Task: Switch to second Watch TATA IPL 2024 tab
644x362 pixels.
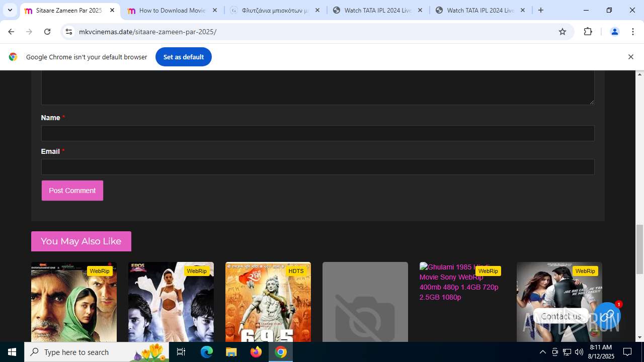Action: [x=480, y=10]
